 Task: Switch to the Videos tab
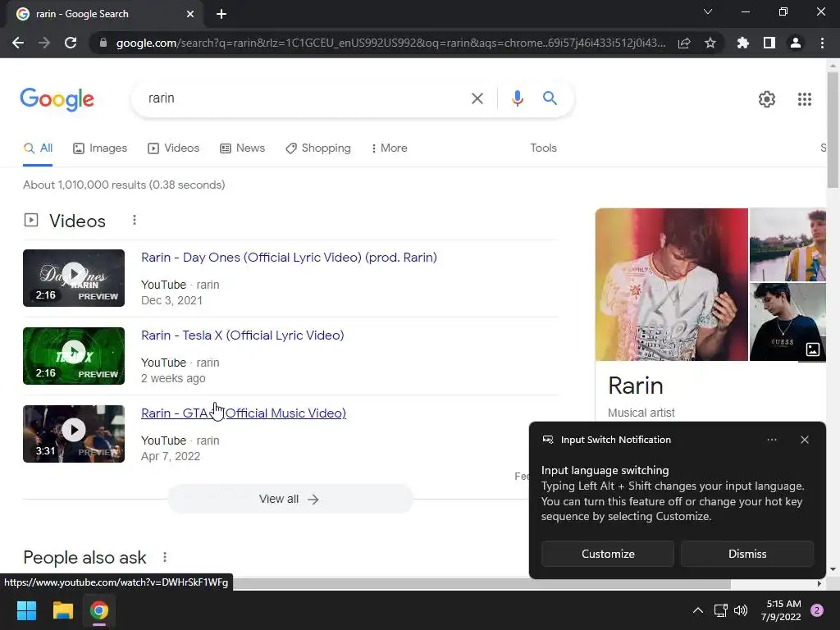click(174, 148)
